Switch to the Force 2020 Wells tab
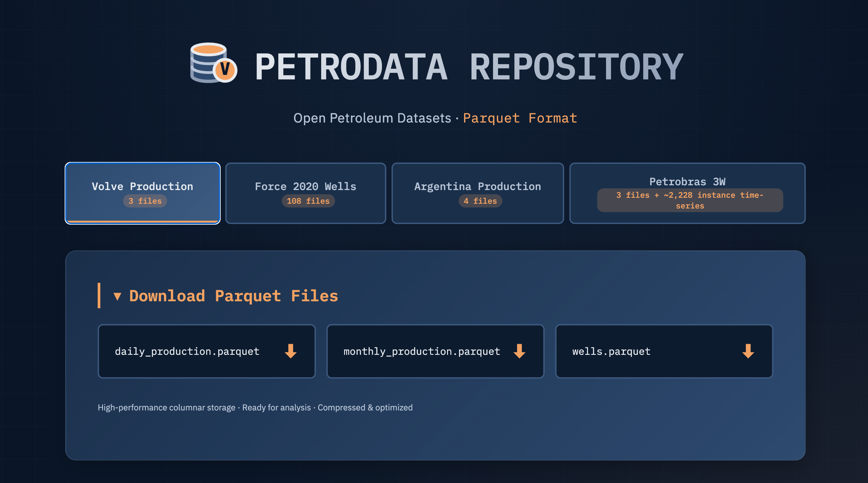 tap(306, 193)
